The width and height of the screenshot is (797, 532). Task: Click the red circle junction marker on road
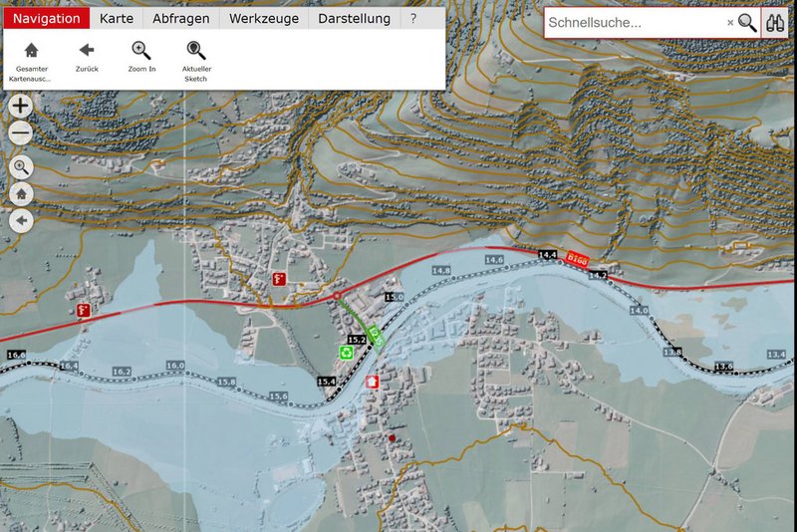point(336,296)
